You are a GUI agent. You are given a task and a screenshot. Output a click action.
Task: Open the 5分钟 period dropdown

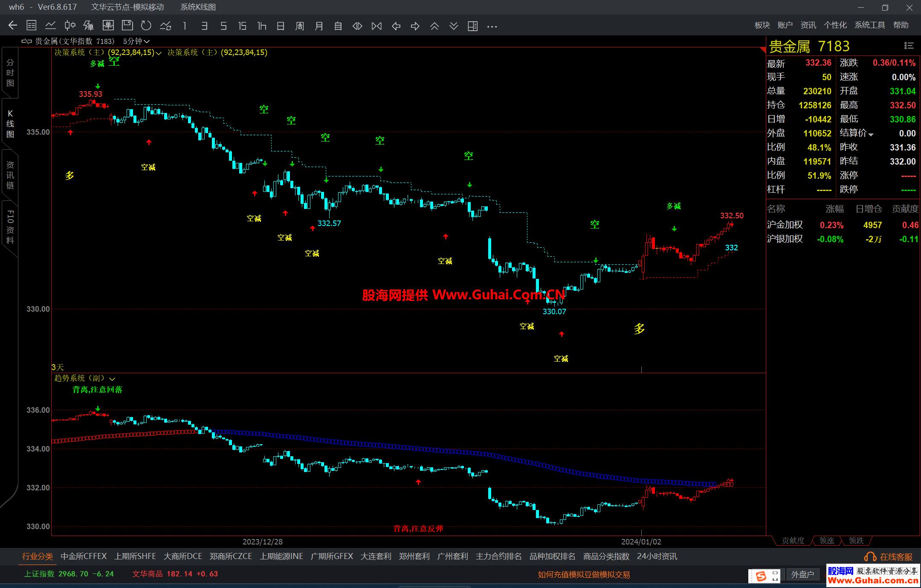pos(136,41)
